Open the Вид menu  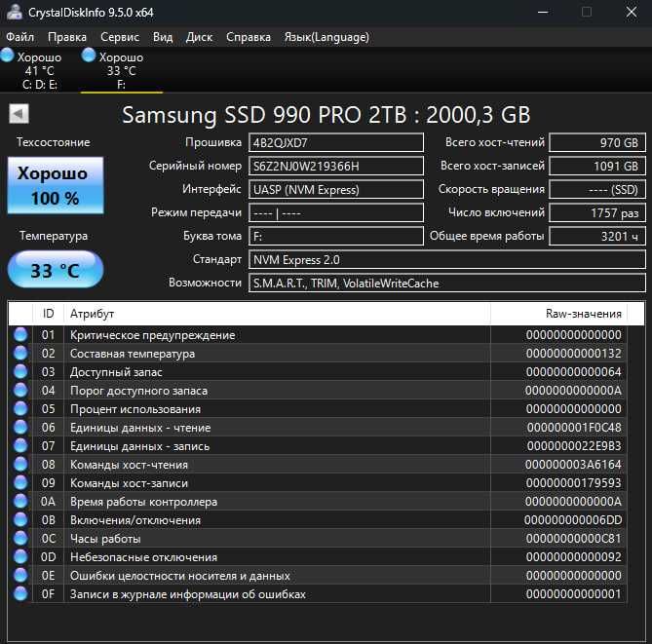pyautogui.click(x=163, y=37)
